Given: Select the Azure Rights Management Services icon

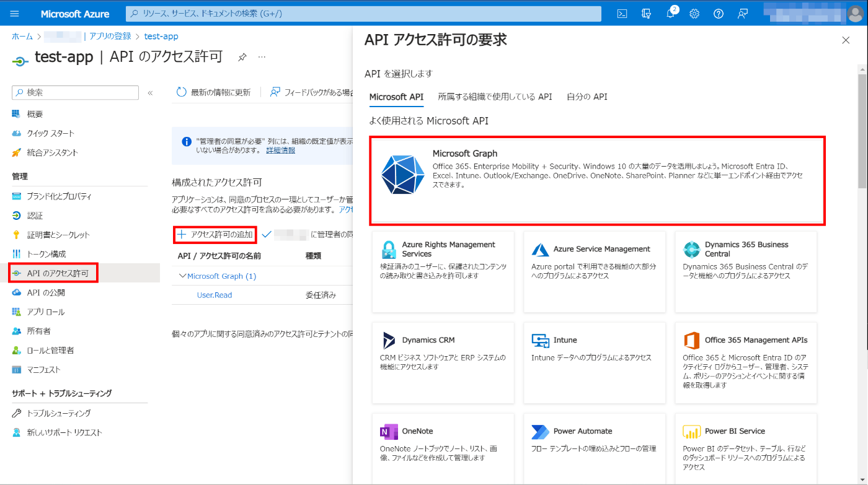Looking at the screenshot, I should point(389,250).
